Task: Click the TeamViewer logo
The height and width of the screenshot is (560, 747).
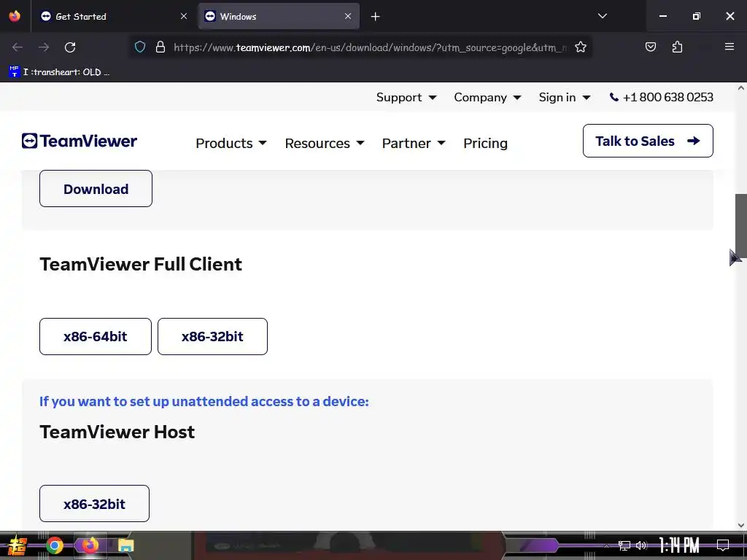Action: (79, 141)
